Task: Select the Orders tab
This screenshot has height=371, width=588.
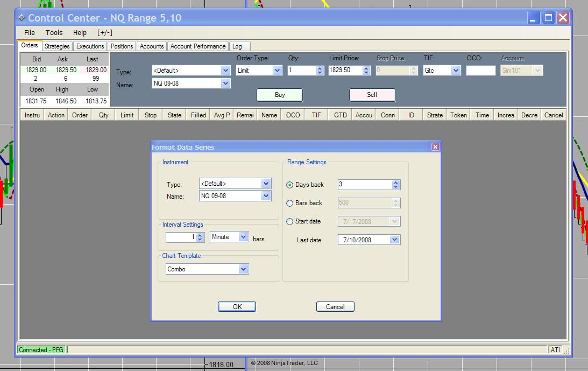Action: pos(29,45)
